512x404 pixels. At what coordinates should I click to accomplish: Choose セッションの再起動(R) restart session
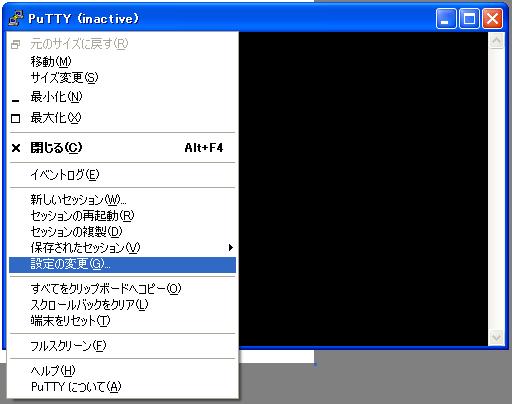tap(122, 216)
